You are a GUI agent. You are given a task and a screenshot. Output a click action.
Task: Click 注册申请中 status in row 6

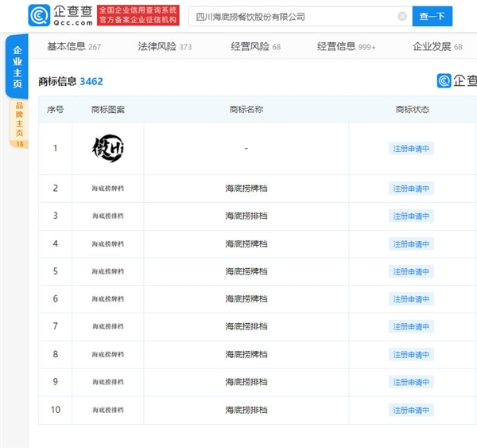click(x=411, y=298)
